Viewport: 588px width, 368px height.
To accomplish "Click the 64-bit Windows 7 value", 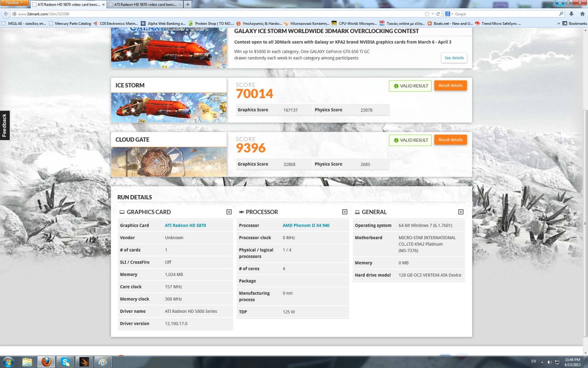I will click(x=425, y=225).
